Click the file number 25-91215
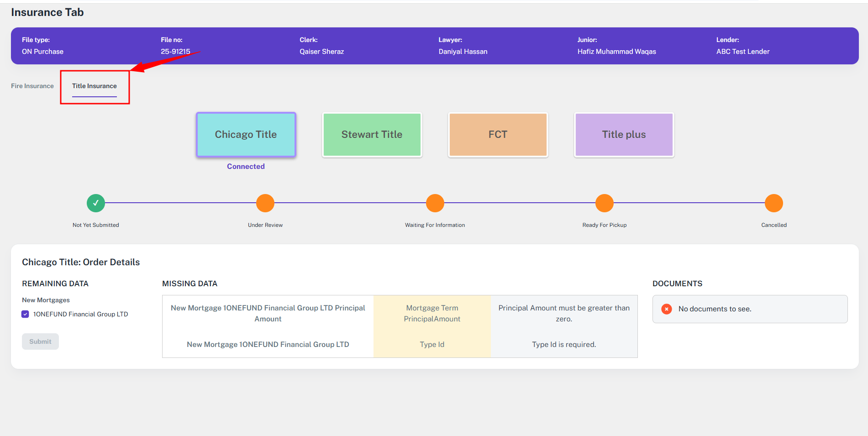The width and height of the screenshot is (868, 436). [x=175, y=52]
